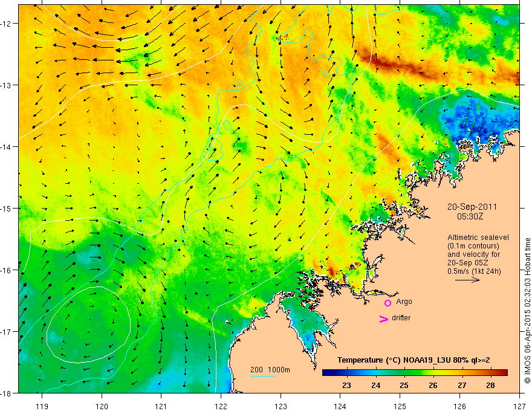Click the -14 latitude axis label
The image size is (532, 411).
(7, 147)
